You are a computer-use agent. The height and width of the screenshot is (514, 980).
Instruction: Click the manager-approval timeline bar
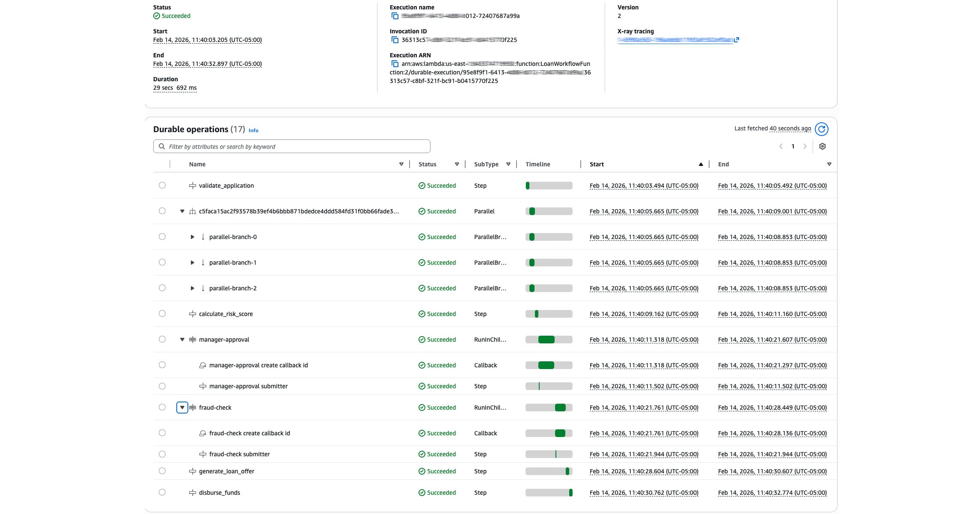point(546,339)
